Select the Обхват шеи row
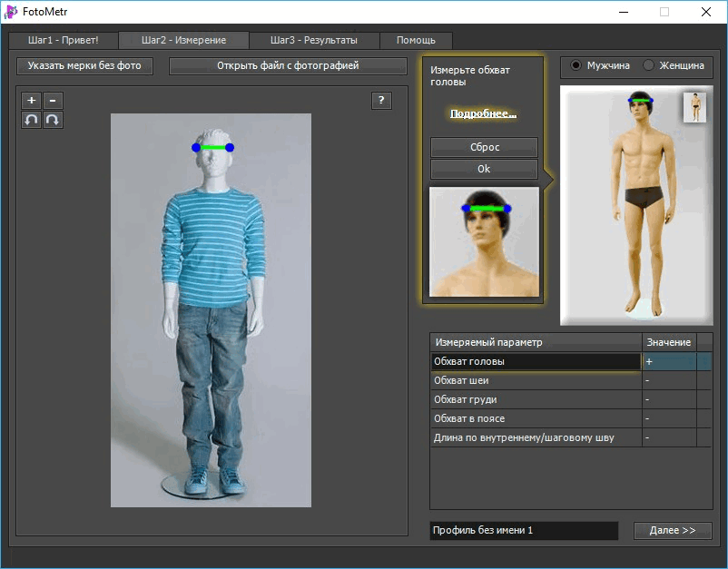 coord(571,380)
